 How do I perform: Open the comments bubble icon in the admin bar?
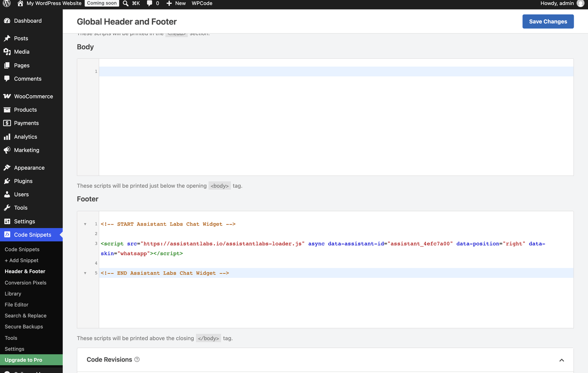click(150, 3)
